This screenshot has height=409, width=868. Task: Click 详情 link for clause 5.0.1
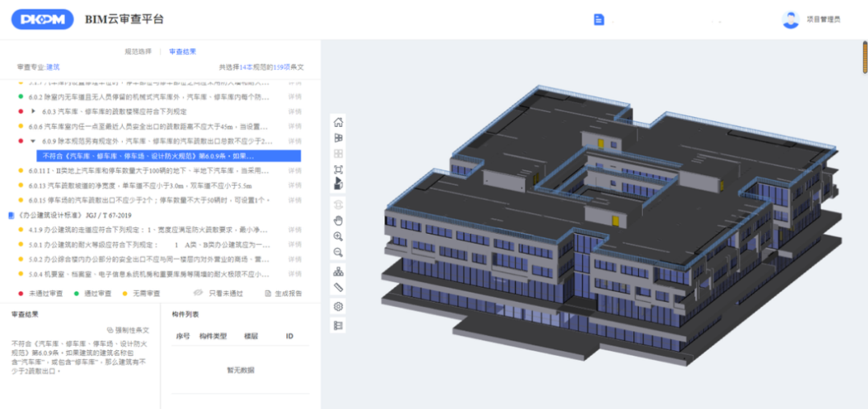[294, 244]
